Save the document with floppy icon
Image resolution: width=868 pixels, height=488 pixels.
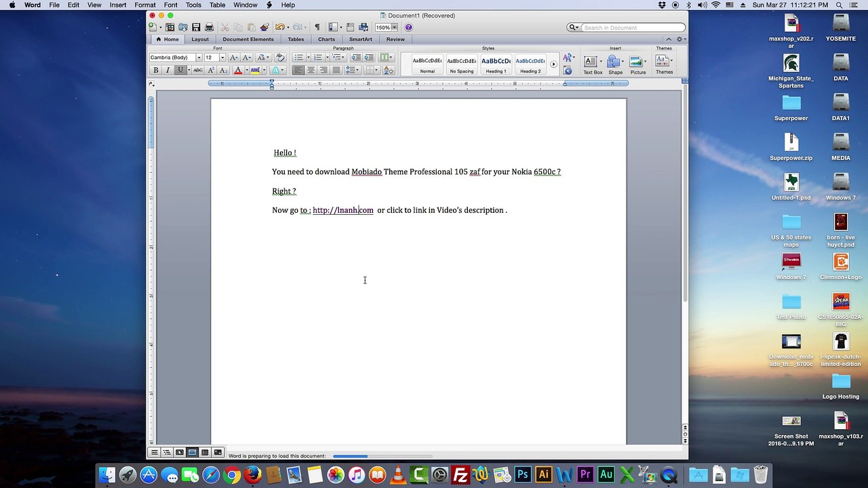pyautogui.click(x=196, y=27)
